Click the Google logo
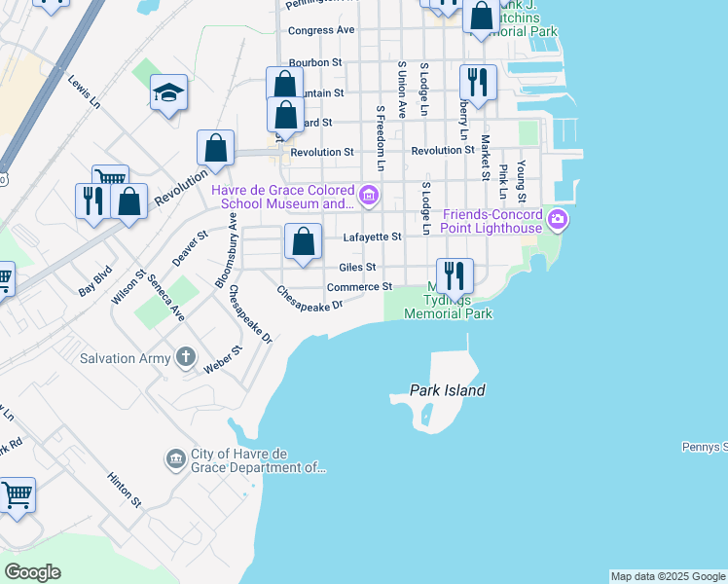728x584 pixels. pyautogui.click(x=32, y=572)
